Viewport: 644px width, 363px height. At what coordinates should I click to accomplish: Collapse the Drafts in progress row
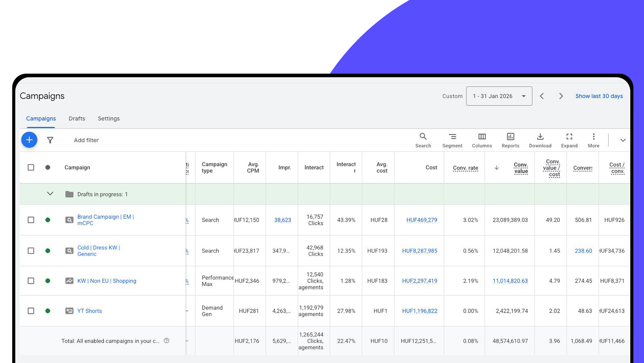(50, 194)
